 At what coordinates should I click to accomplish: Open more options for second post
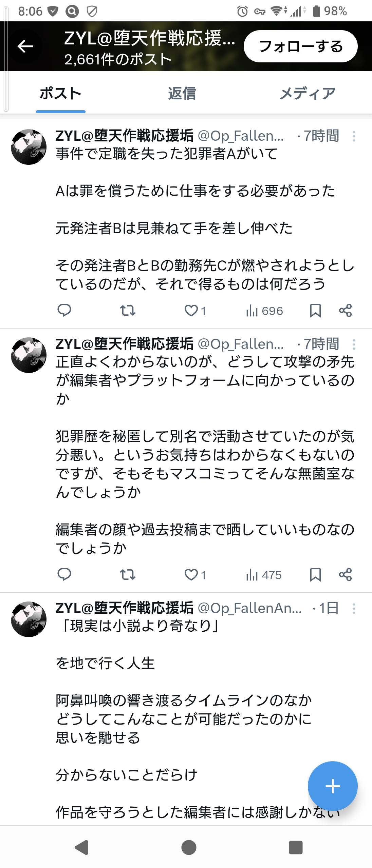point(354,344)
